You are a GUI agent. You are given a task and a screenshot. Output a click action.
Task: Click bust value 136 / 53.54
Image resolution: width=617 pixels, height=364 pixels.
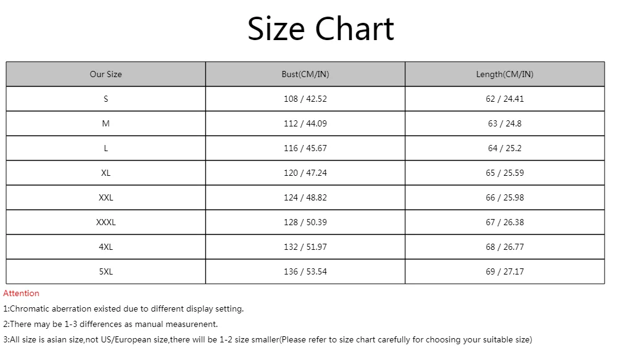[305, 271]
